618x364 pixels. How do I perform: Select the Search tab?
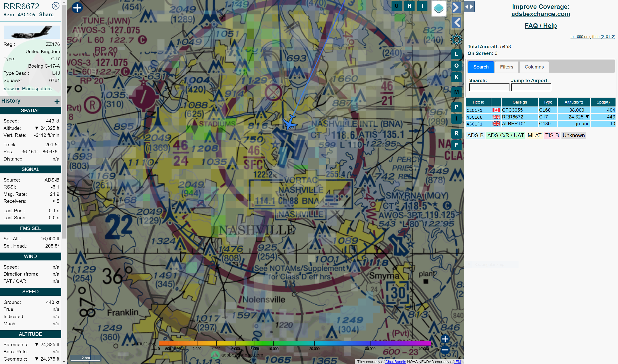click(481, 67)
